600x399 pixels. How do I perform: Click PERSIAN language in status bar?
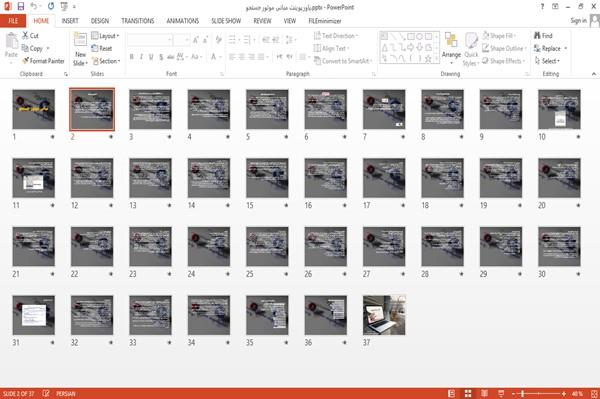(x=66, y=393)
